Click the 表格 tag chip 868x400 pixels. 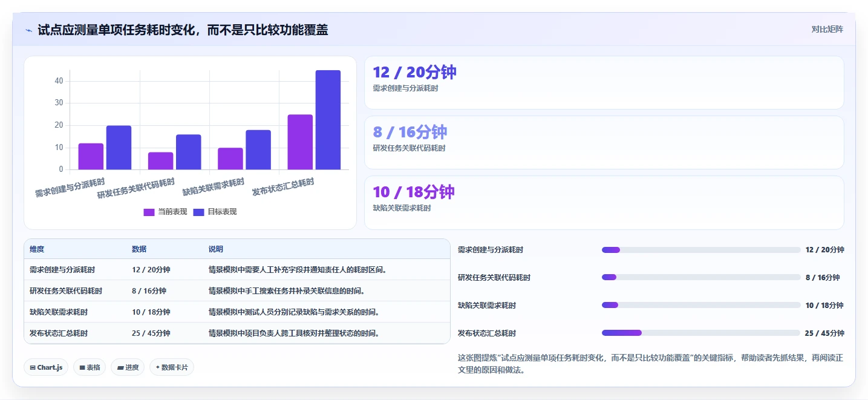tap(90, 367)
